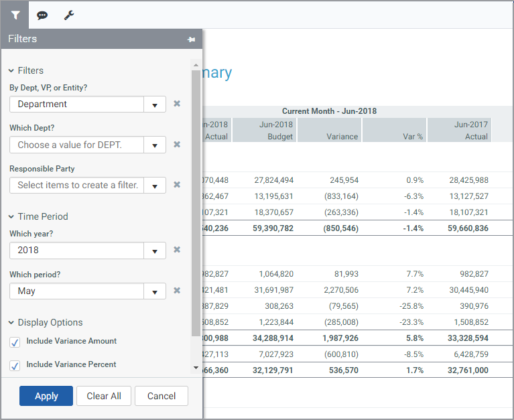
Task: Clear the 2018 year filter X icon
Action: point(177,250)
